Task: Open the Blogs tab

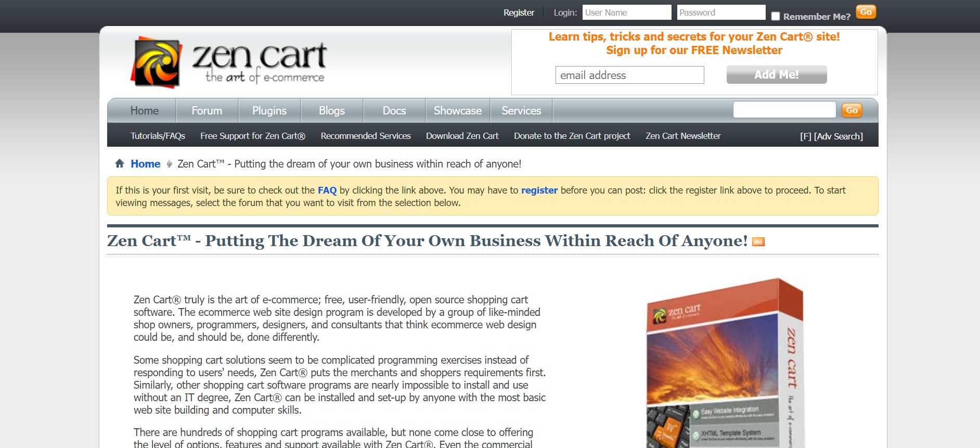Action: pyautogui.click(x=332, y=110)
